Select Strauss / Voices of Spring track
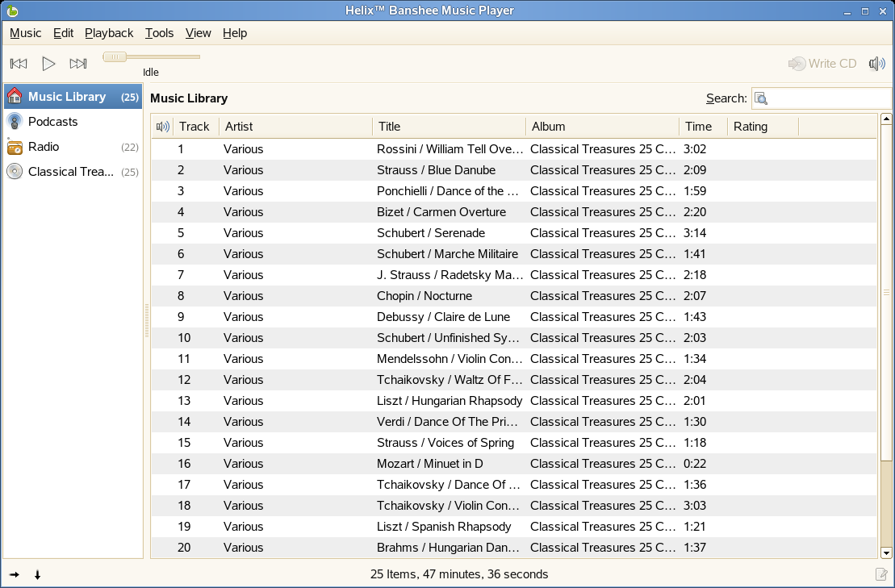 [514, 443]
